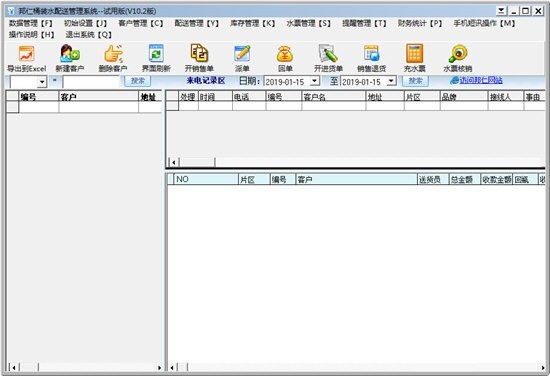This screenshot has height=376, width=550.
Task: Click the 导出到Excel export icon
Action: 27,54
